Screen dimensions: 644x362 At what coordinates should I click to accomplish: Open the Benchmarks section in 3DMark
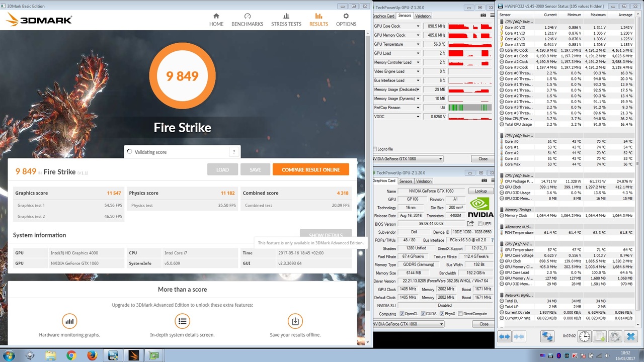click(247, 20)
